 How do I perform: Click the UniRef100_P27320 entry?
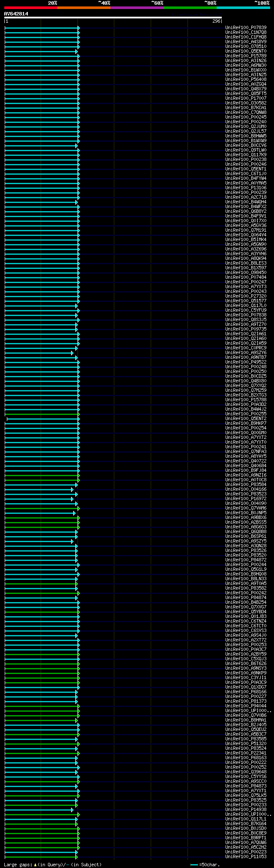[x=246, y=296]
